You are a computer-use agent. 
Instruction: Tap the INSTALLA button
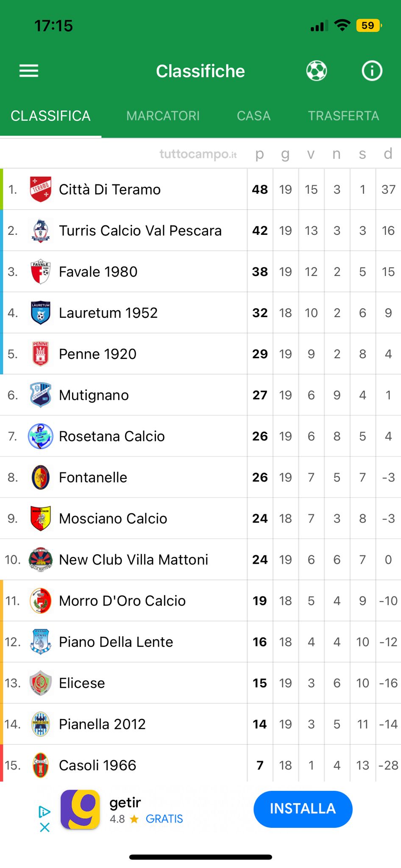(x=303, y=809)
